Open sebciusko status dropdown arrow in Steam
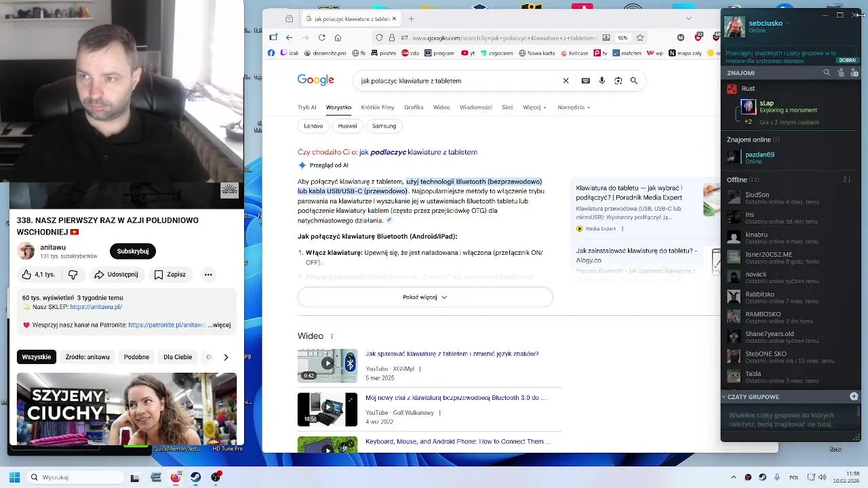The width and height of the screenshot is (868, 488). pyautogui.click(x=788, y=23)
